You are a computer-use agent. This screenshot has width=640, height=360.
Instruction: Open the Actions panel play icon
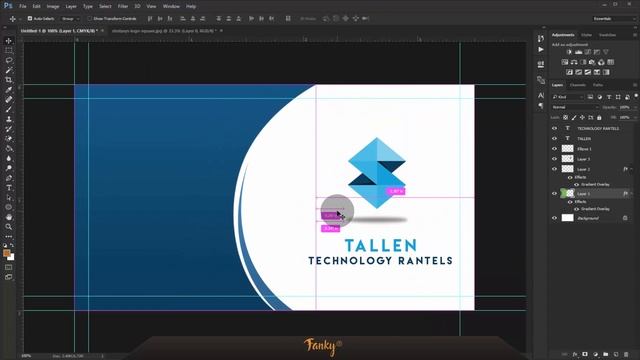click(x=541, y=49)
